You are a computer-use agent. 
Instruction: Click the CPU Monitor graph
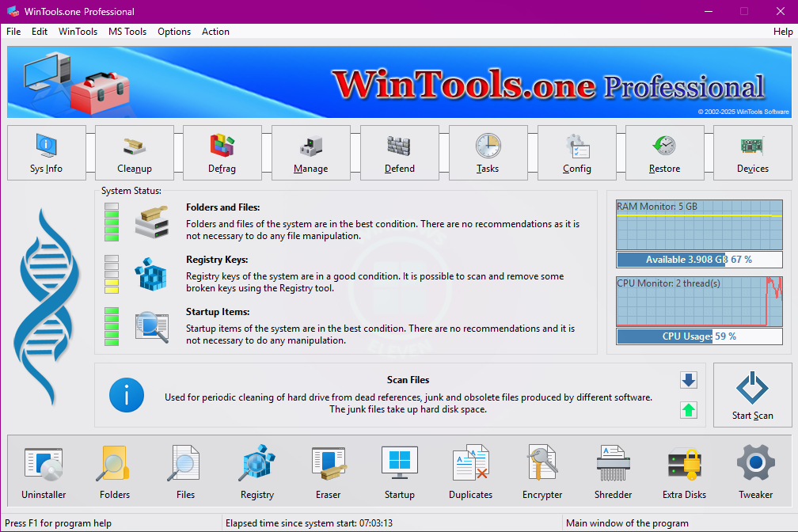click(699, 302)
